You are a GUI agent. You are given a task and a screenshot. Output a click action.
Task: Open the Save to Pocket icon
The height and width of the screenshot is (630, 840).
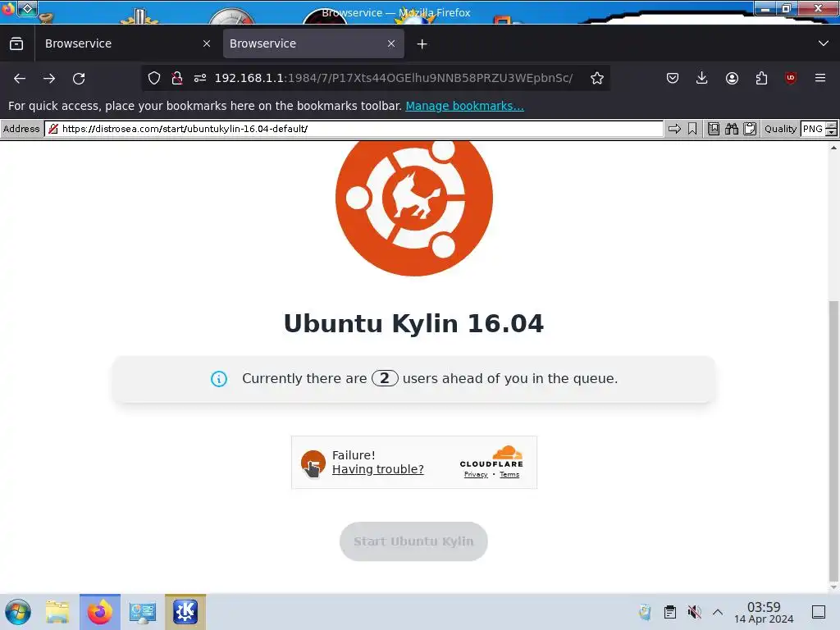click(673, 78)
